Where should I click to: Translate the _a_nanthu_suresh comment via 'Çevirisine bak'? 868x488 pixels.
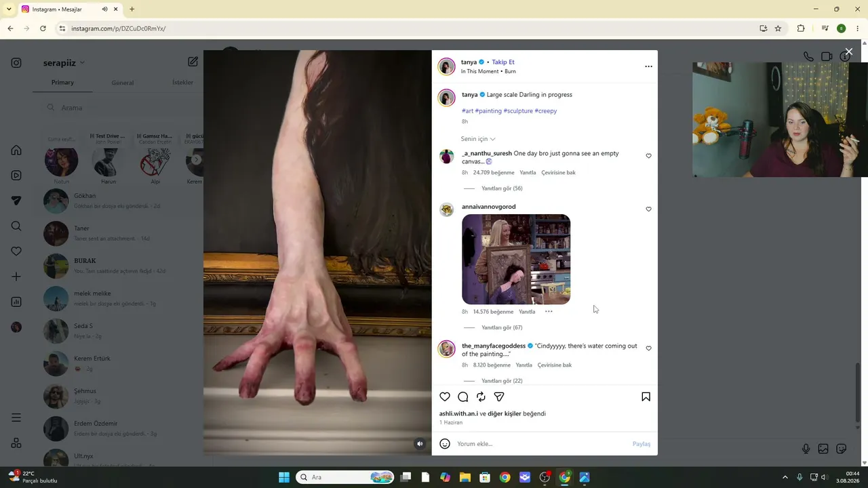coord(558,173)
